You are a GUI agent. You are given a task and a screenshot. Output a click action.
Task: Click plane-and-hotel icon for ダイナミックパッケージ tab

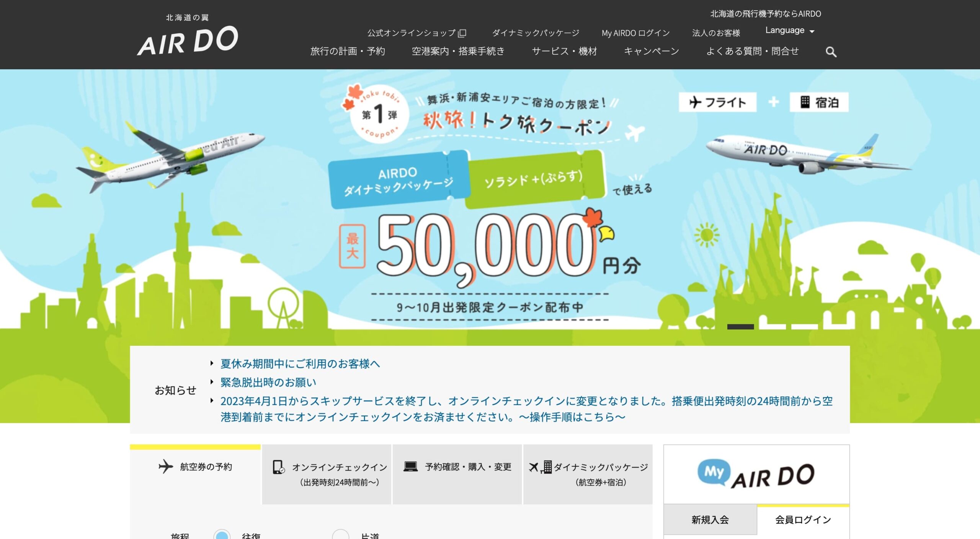click(x=540, y=467)
